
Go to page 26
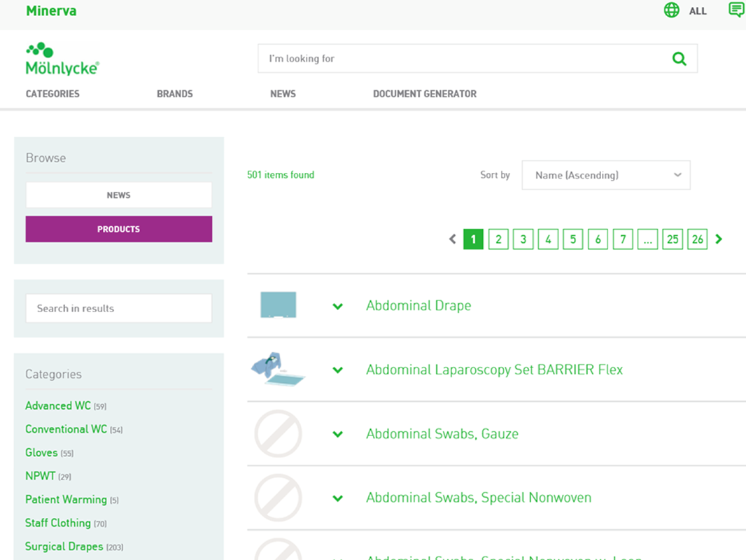[698, 239]
